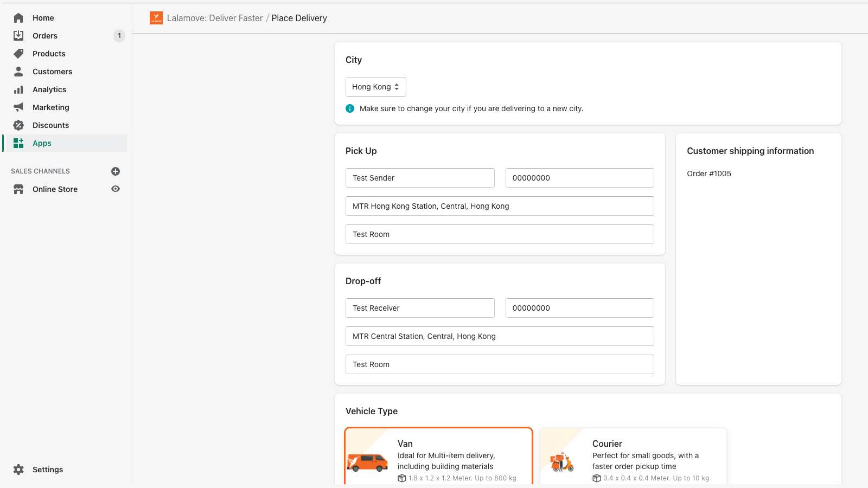Image resolution: width=868 pixels, height=488 pixels.
Task: Toggle Online Store visibility eye icon
Action: point(116,189)
